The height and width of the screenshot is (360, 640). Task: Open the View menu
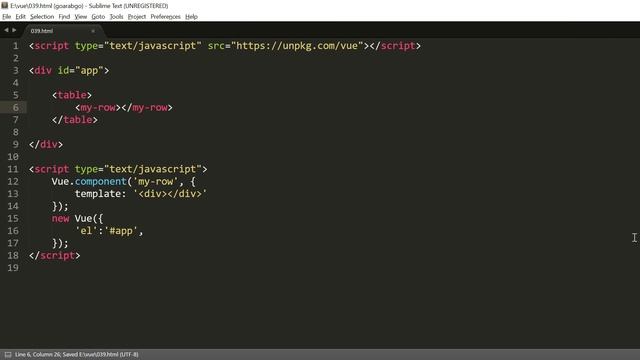pyautogui.click(x=80, y=17)
